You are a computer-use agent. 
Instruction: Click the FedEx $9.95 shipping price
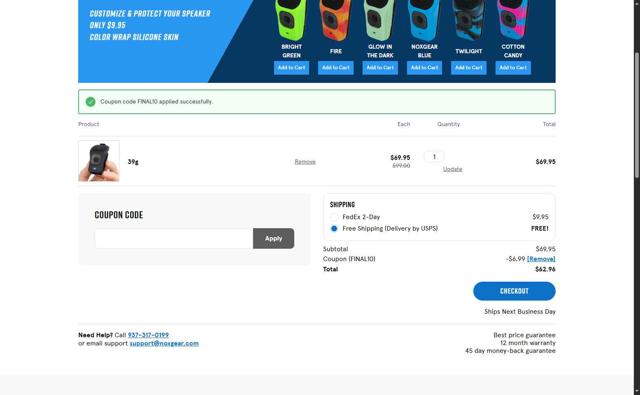(x=540, y=217)
